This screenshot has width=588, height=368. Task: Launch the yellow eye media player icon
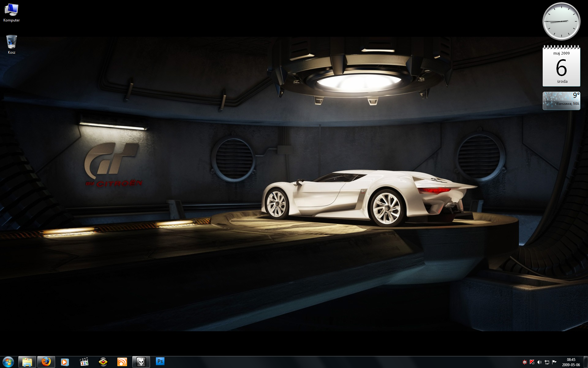(x=103, y=362)
